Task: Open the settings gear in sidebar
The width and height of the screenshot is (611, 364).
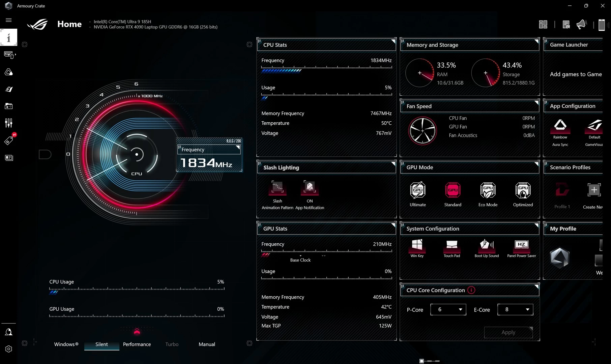Action: coord(9,349)
